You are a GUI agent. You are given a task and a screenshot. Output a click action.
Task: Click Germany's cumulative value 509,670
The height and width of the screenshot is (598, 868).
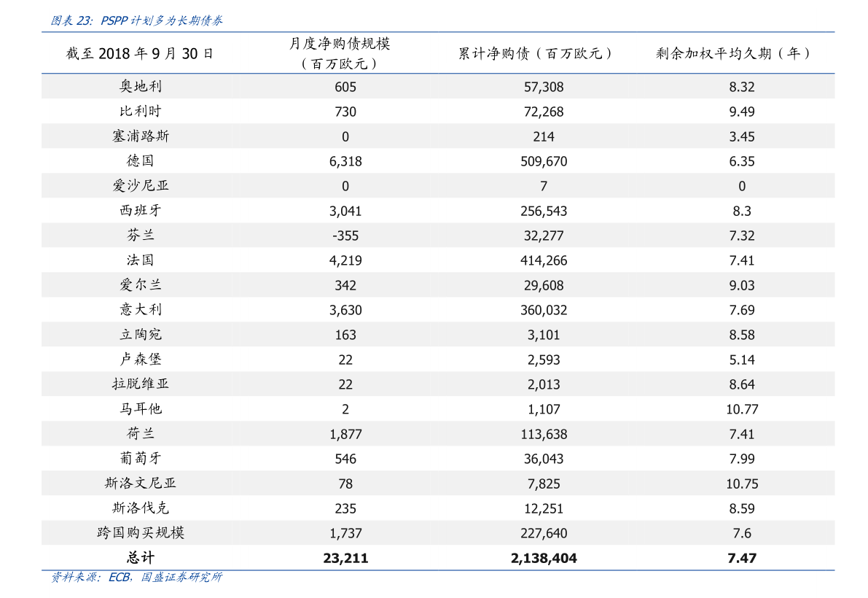coord(544,161)
